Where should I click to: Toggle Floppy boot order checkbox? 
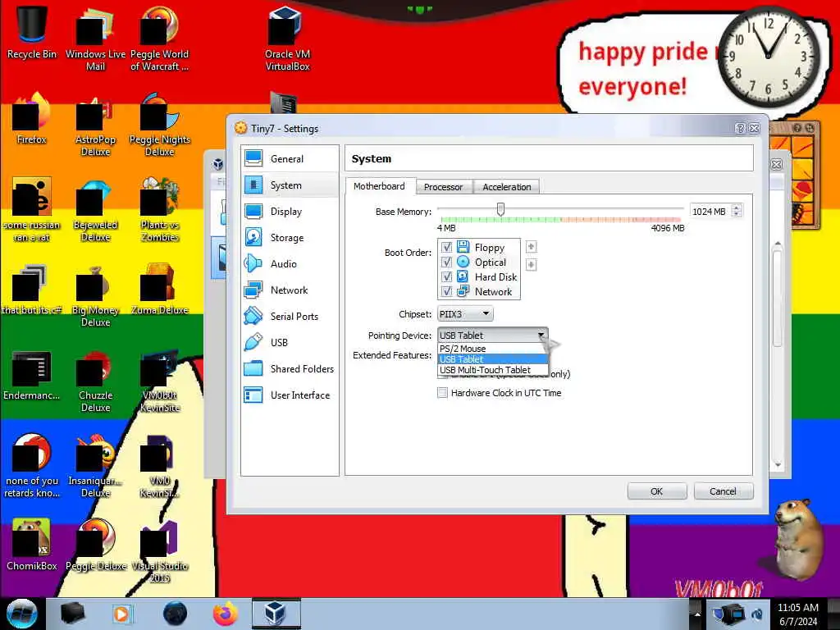coord(446,248)
